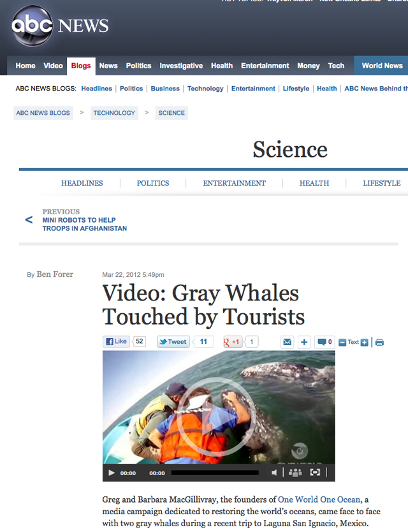Click the small play button in player bar
Screen dimensions: 408x532
(111, 473)
